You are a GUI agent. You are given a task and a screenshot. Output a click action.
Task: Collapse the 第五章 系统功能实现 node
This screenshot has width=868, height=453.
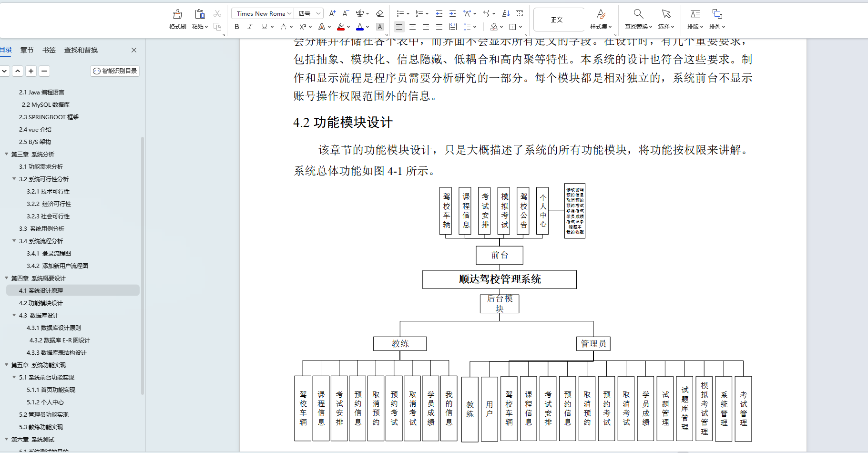pos(6,365)
